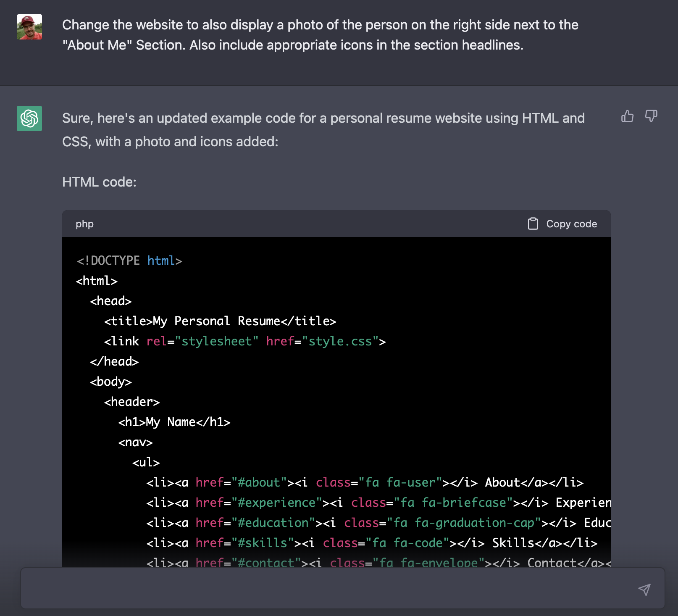Click the Copy code button

pos(562,224)
